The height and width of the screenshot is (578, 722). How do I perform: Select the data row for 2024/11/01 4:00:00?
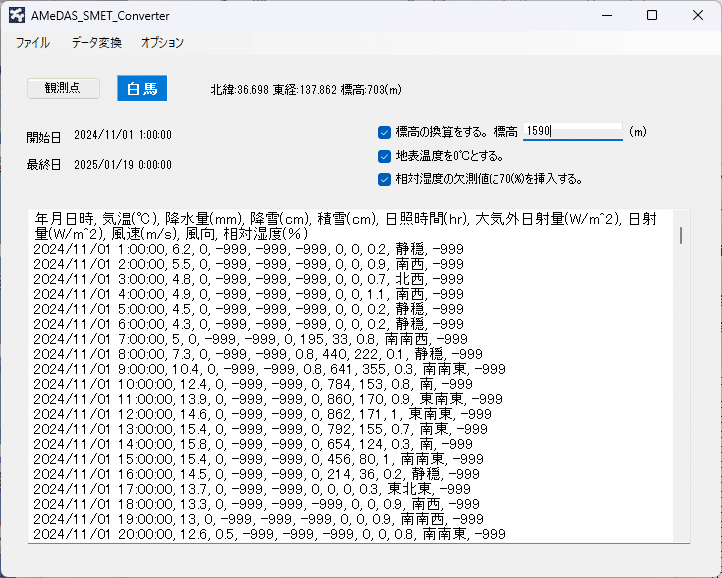coord(248,294)
